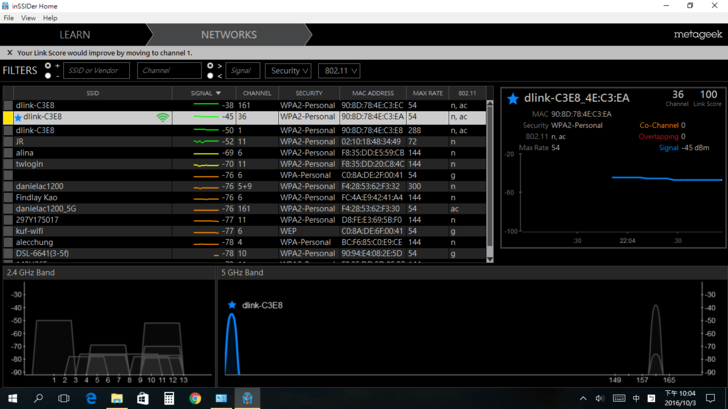
Task: Sort the table by SIGNAL column
Action: (x=204, y=93)
